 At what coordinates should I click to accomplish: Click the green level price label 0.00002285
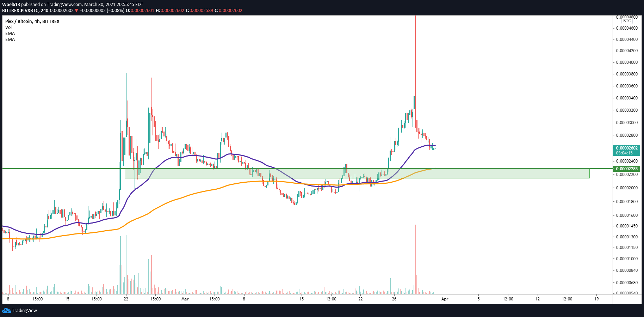click(627, 169)
